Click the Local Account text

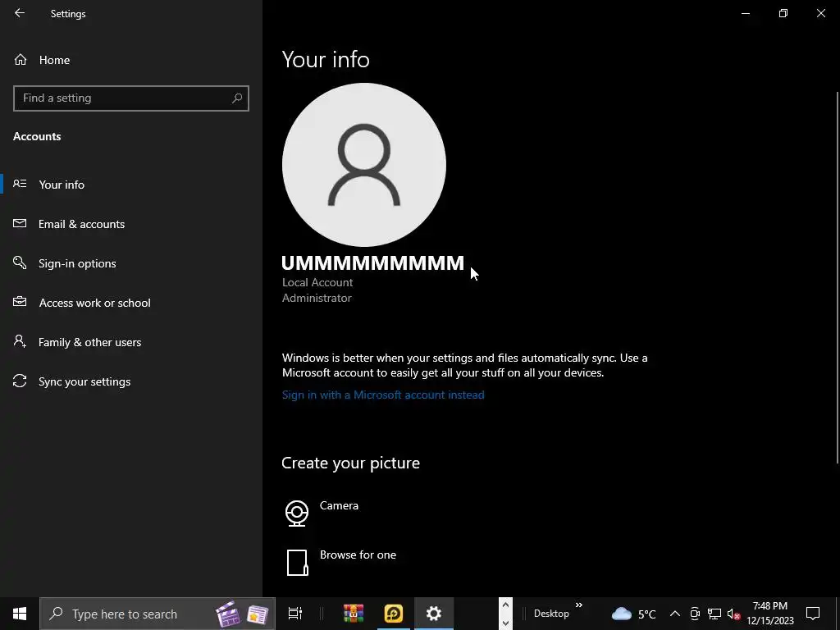tap(317, 282)
